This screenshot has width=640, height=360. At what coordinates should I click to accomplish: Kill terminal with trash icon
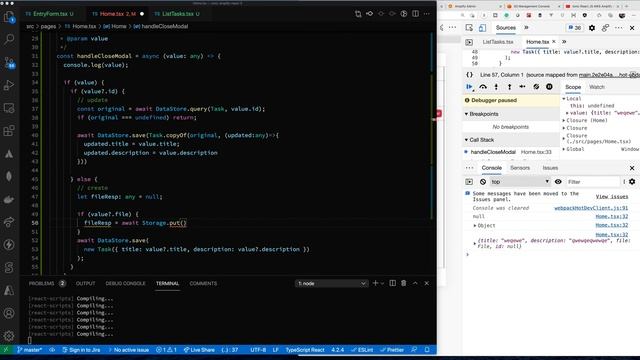coord(403,283)
